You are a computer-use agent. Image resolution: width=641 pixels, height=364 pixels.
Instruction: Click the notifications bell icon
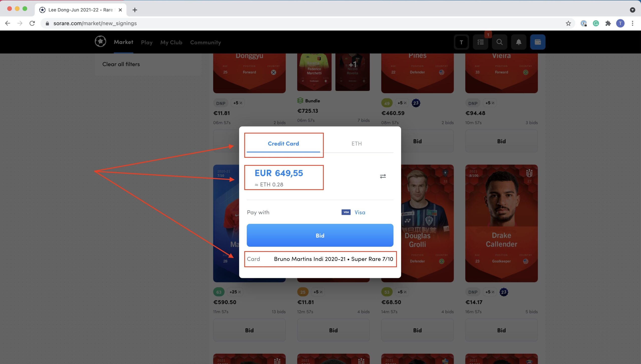point(519,42)
